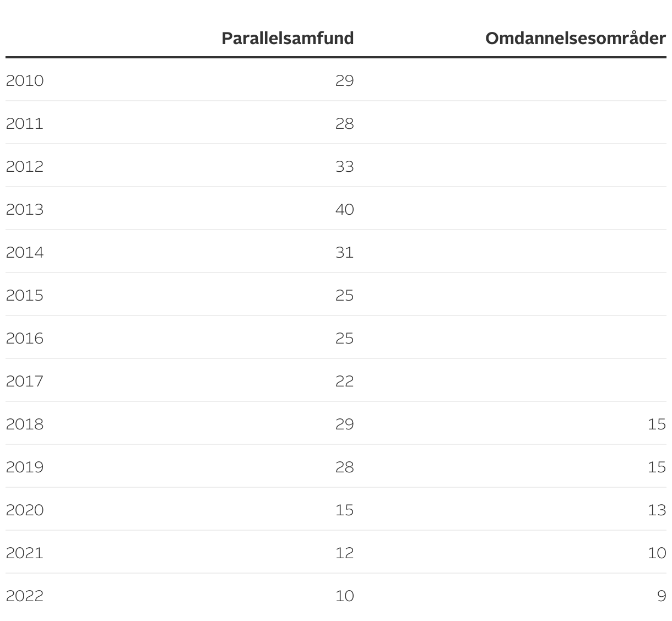Click Omdannelsesområder value 10 for 2021
The width and height of the screenshot is (672, 621).
click(x=657, y=553)
